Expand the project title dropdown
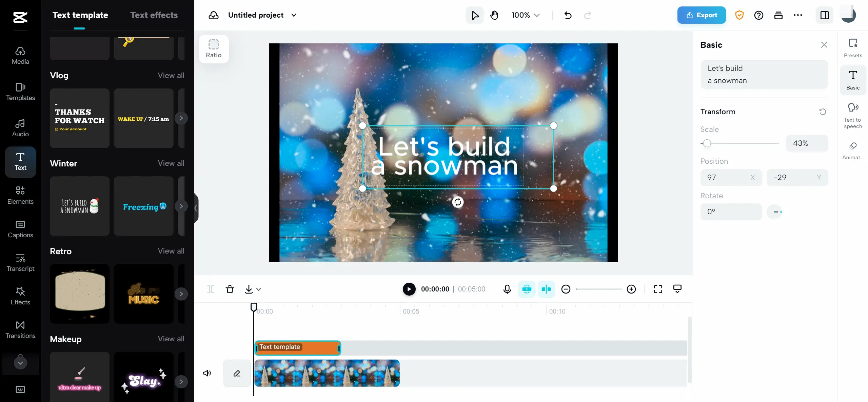The image size is (868, 402). pyautogui.click(x=293, y=15)
